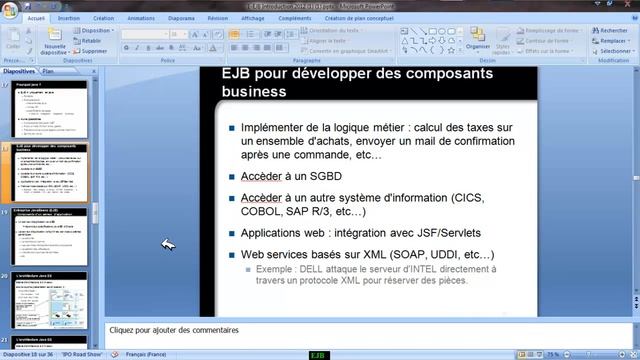
Task: Click the Rechercher button
Action: coord(610,31)
